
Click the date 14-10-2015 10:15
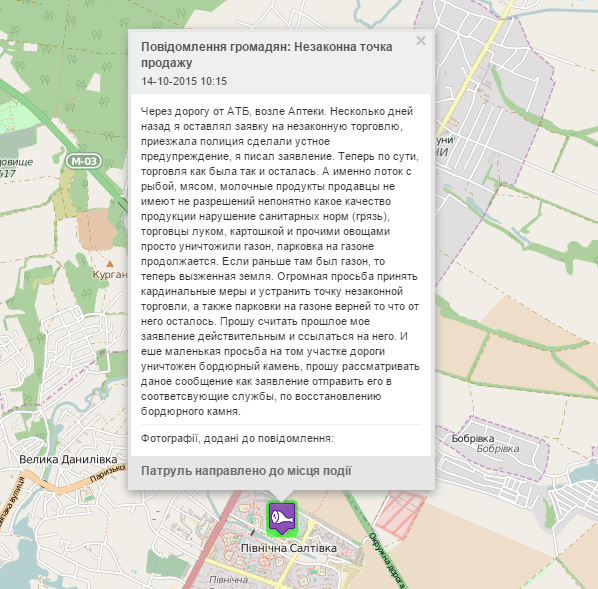[x=184, y=81]
